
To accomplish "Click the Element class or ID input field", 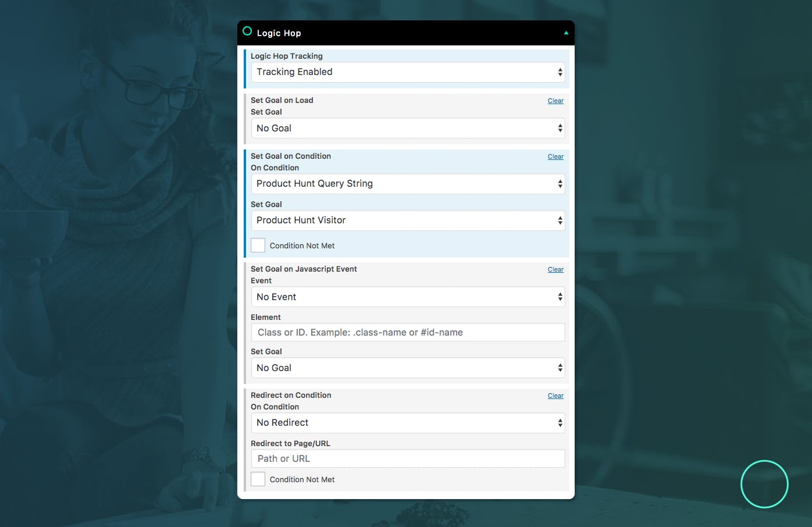I will tap(408, 332).
